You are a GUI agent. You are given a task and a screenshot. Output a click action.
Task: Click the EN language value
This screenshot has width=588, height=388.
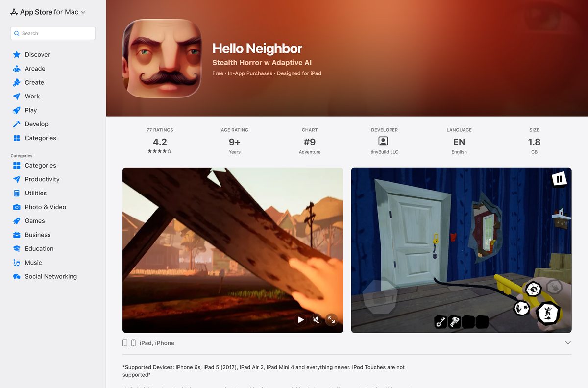coord(459,142)
